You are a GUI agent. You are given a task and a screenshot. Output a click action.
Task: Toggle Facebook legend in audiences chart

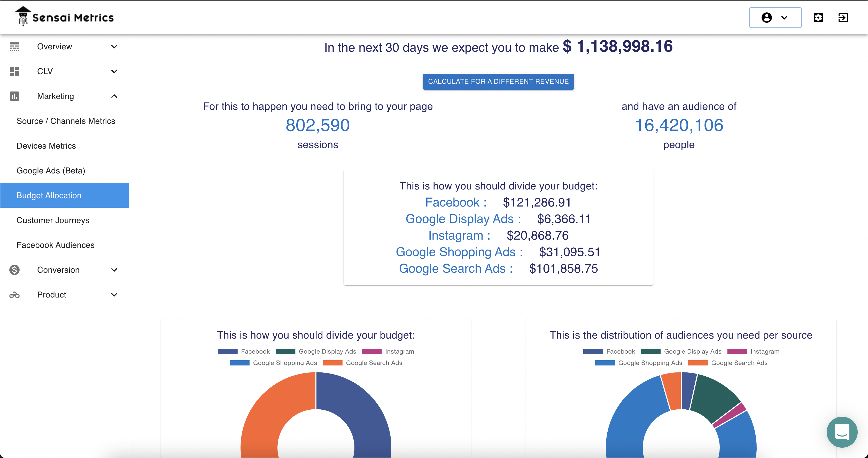click(609, 352)
